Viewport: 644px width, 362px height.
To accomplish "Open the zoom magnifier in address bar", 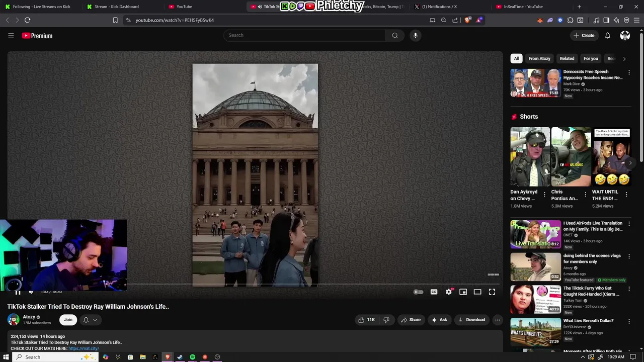I will click(x=444, y=20).
